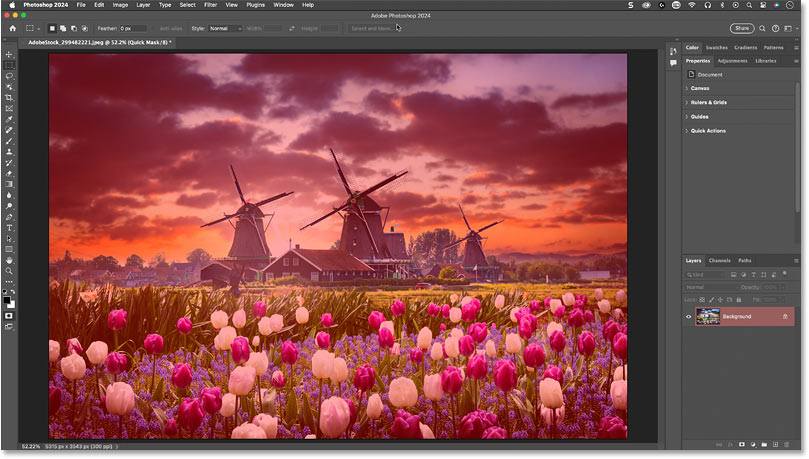Choose Intersect with selection mode
Screen dimensions: 809x459
tap(85, 28)
